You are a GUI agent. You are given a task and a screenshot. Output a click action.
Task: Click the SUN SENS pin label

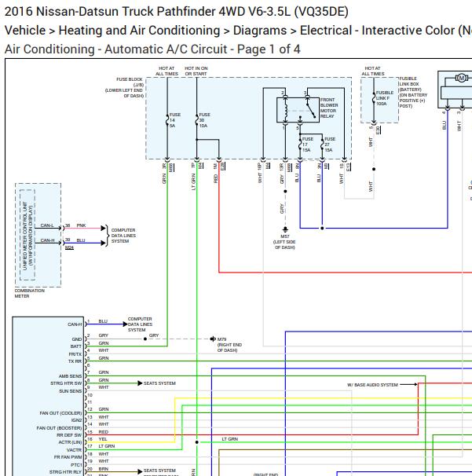70,391
